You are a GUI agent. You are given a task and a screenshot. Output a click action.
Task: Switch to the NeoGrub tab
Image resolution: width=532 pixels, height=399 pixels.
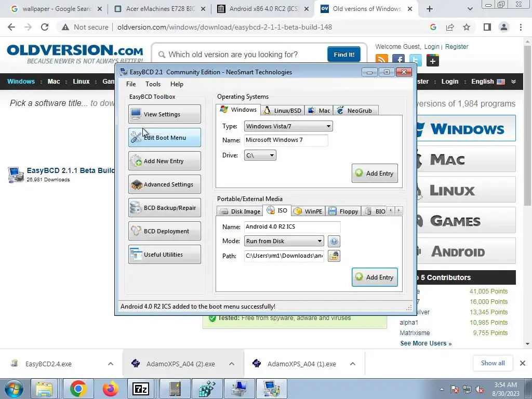[355, 111]
